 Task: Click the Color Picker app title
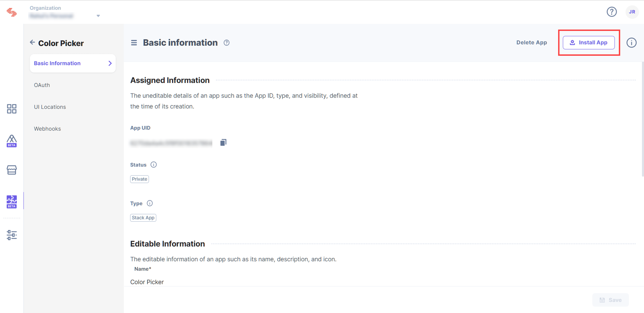[61, 43]
